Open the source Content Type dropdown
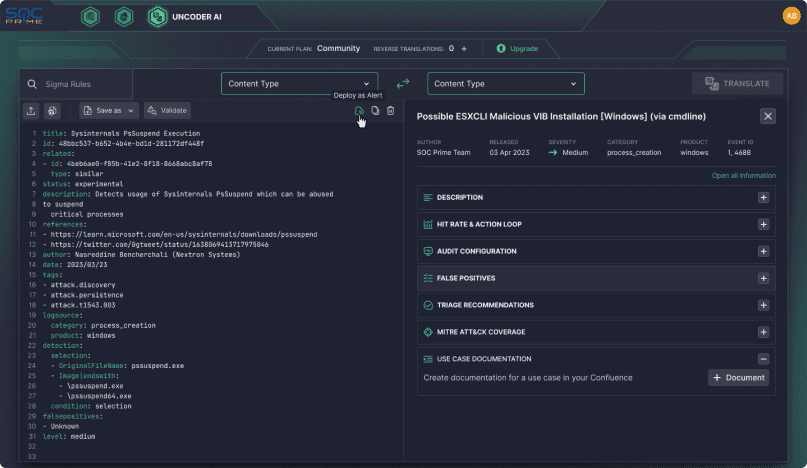This screenshot has width=807, height=468. 299,84
